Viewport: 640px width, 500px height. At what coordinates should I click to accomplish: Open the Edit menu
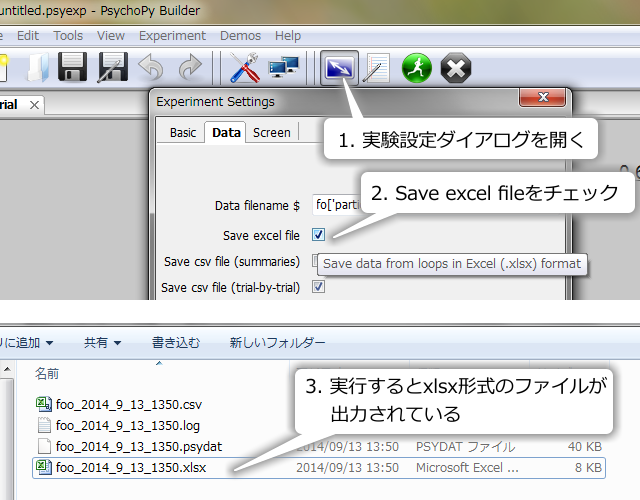pyautogui.click(x=28, y=36)
